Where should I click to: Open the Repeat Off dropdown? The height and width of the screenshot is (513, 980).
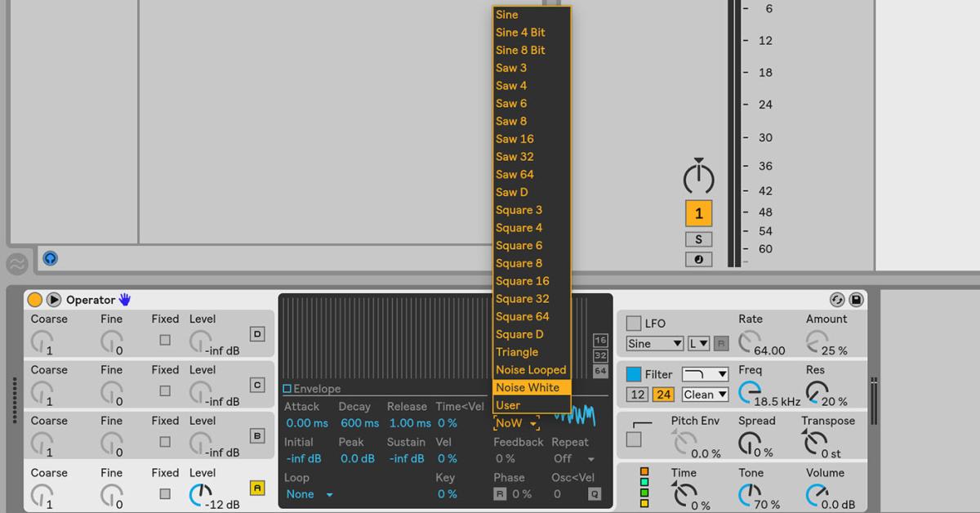(x=573, y=459)
